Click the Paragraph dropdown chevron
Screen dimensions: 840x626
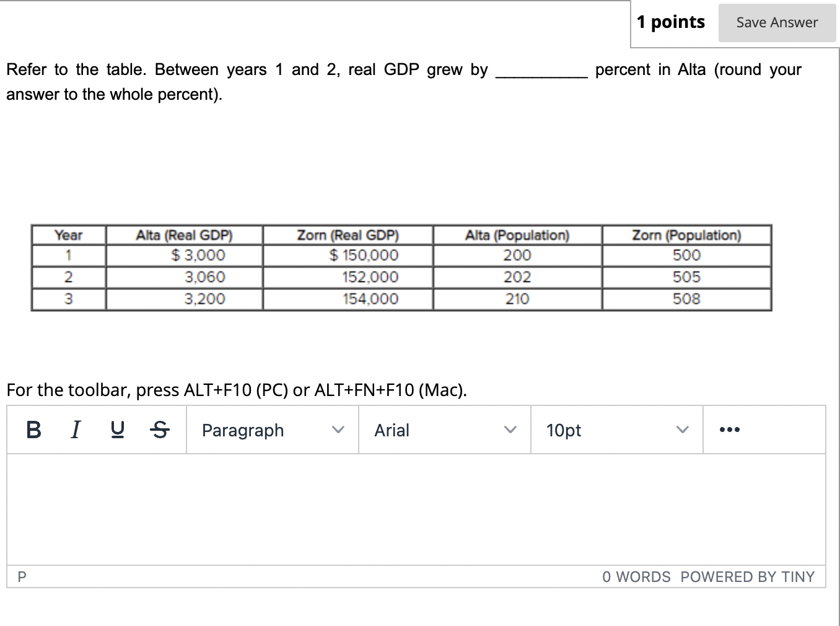click(x=338, y=430)
